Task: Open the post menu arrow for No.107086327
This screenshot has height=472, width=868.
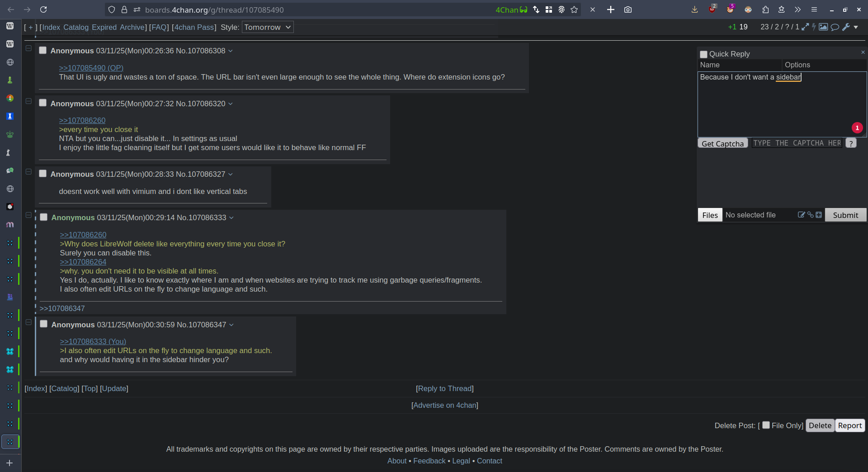Action: point(231,175)
